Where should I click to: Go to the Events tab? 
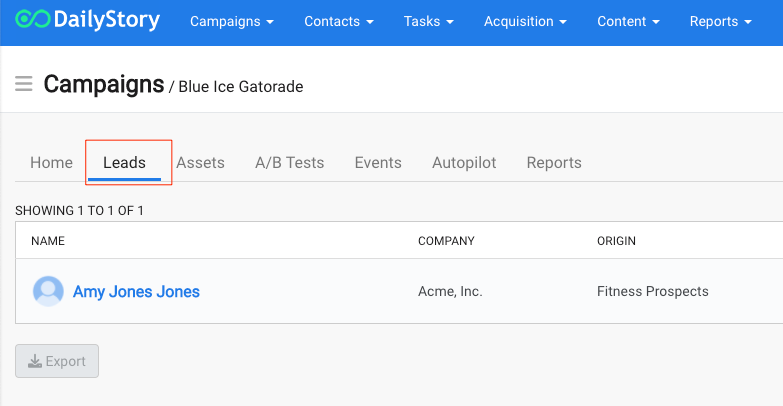pyautogui.click(x=378, y=163)
